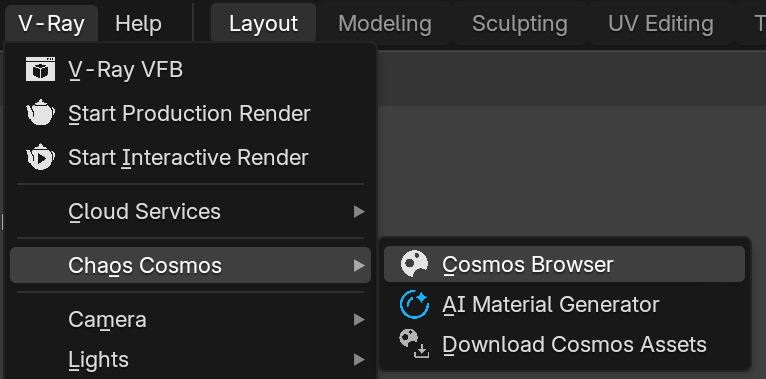766x379 pixels.
Task: Expand the Cloud Services submenu arrow
Action: pos(359,211)
